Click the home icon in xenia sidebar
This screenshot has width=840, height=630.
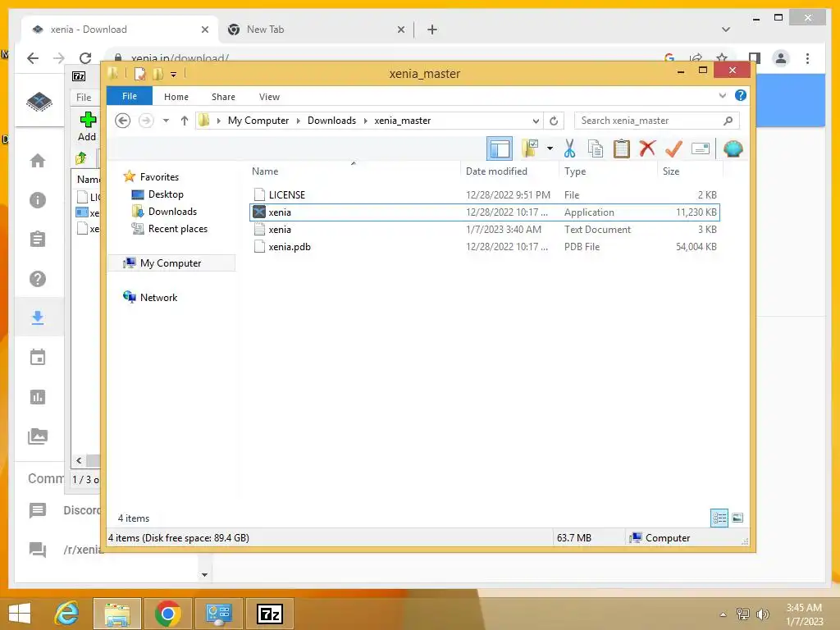point(38,160)
